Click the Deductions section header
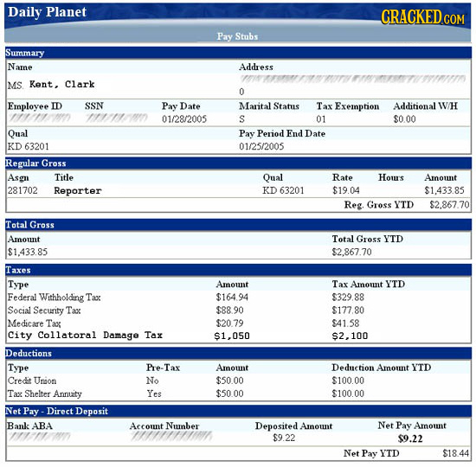This screenshot has height=467, width=476. [x=238, y=353]
